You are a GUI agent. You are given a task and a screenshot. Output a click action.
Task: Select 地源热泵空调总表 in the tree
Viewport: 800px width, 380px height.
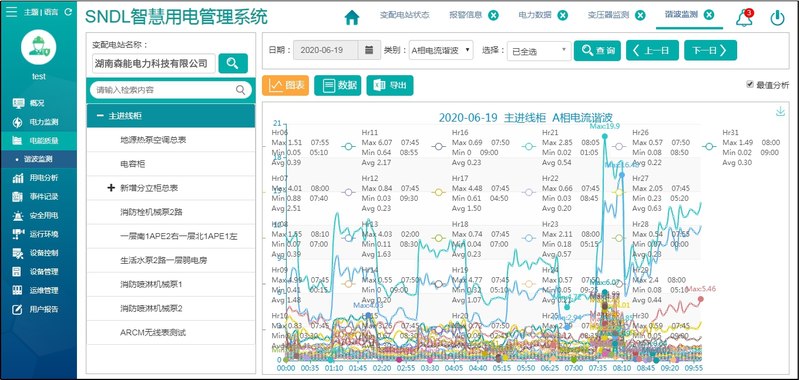pyautogui.click(x=170, y=140)
